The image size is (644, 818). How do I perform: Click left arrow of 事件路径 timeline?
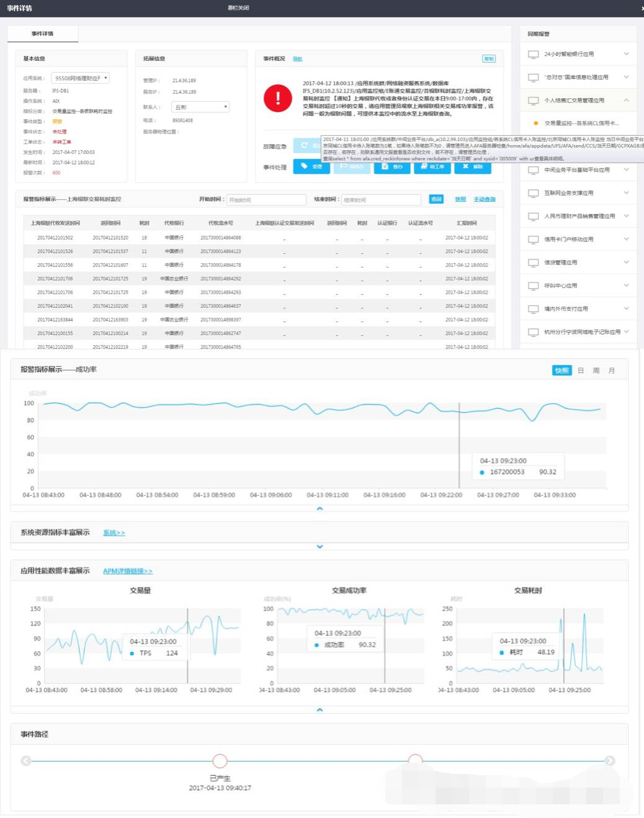[x=26, y=761]
